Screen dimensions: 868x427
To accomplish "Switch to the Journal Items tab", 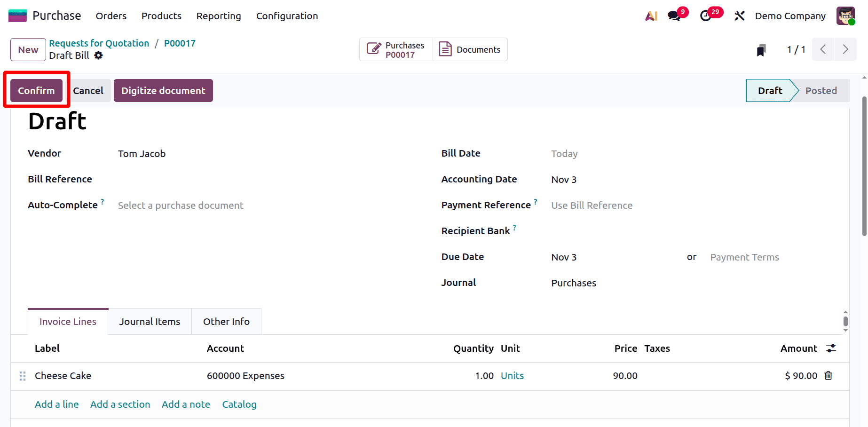I will click(x=150, y=321).
